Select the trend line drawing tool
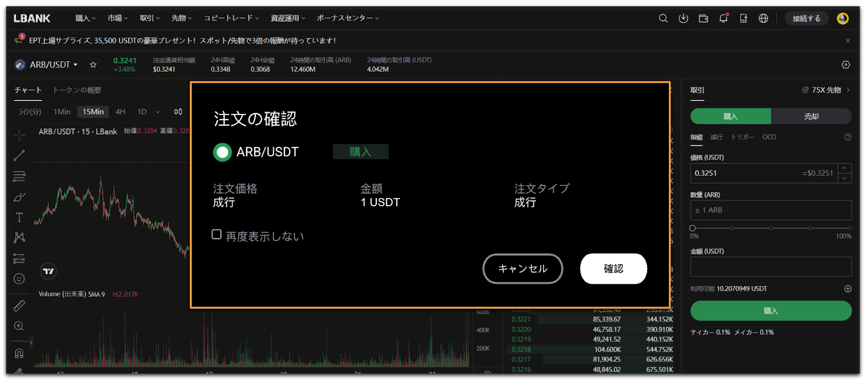The width and height of the screenshot is (868, 381). click(x=19, y=156)
